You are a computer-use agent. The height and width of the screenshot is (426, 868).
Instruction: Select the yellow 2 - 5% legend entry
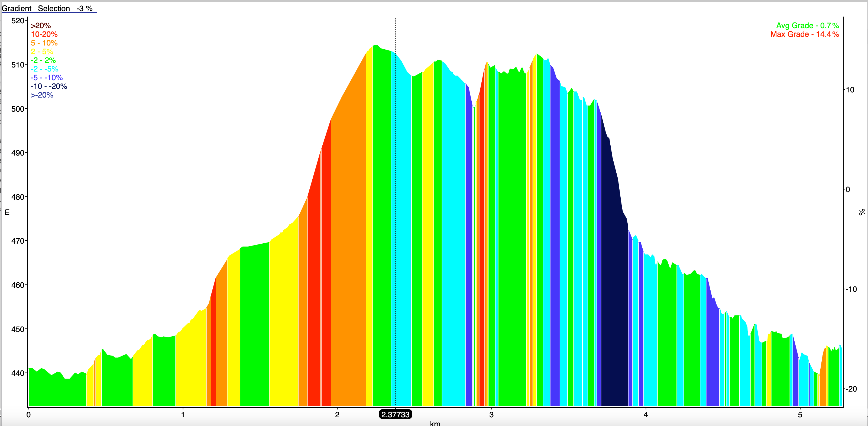[x=42, y=51]
